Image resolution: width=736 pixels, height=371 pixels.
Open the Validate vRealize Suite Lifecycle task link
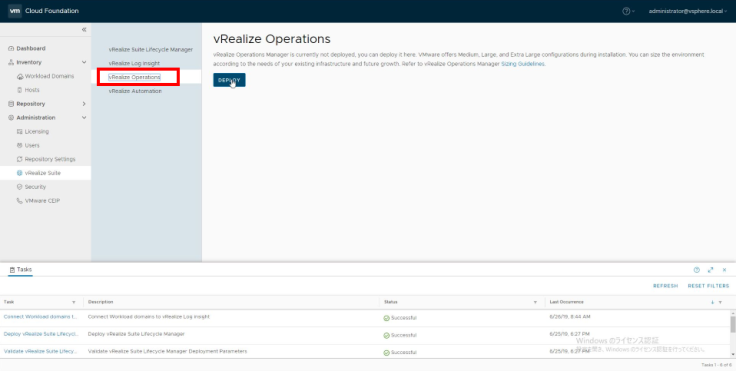[x=40, y=351]
